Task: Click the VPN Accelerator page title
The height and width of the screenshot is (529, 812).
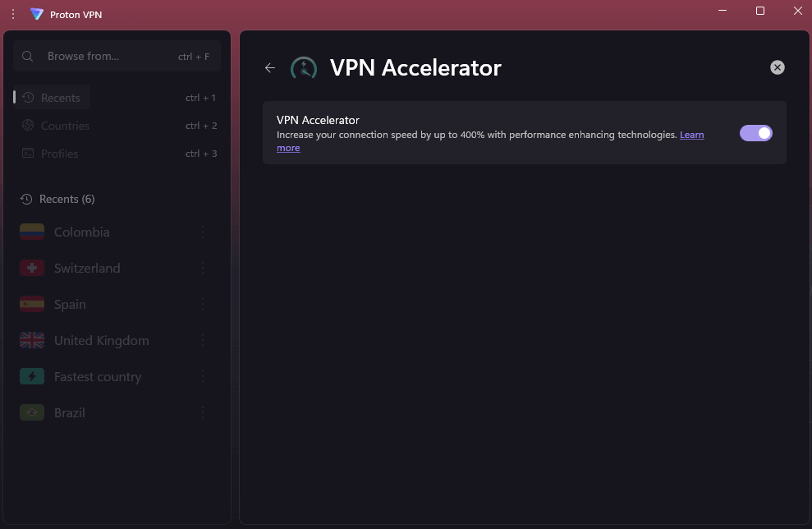Action: coord(415,68)
